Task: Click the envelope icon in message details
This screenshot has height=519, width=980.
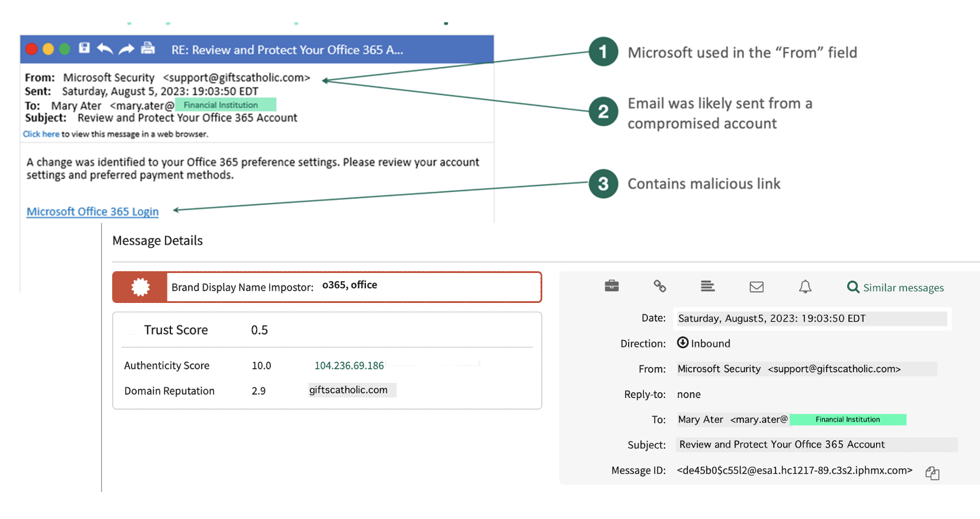Action: tap(757, 287)
